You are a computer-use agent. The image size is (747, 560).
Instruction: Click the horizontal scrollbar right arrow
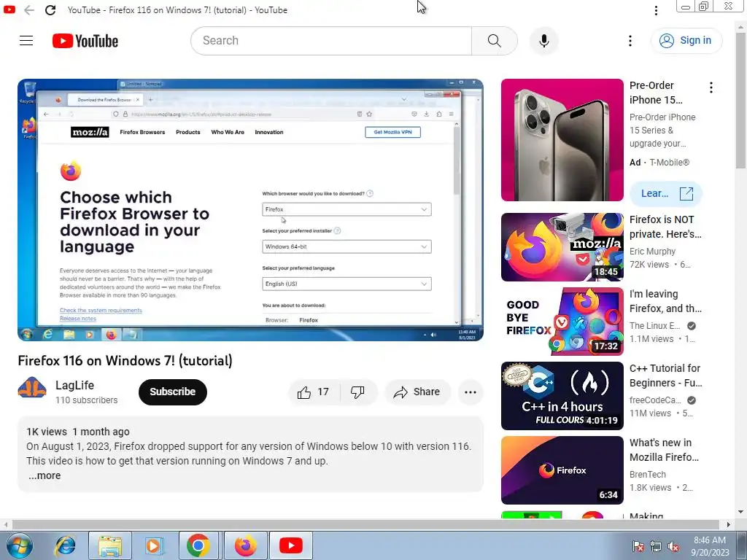coord(728,525)
